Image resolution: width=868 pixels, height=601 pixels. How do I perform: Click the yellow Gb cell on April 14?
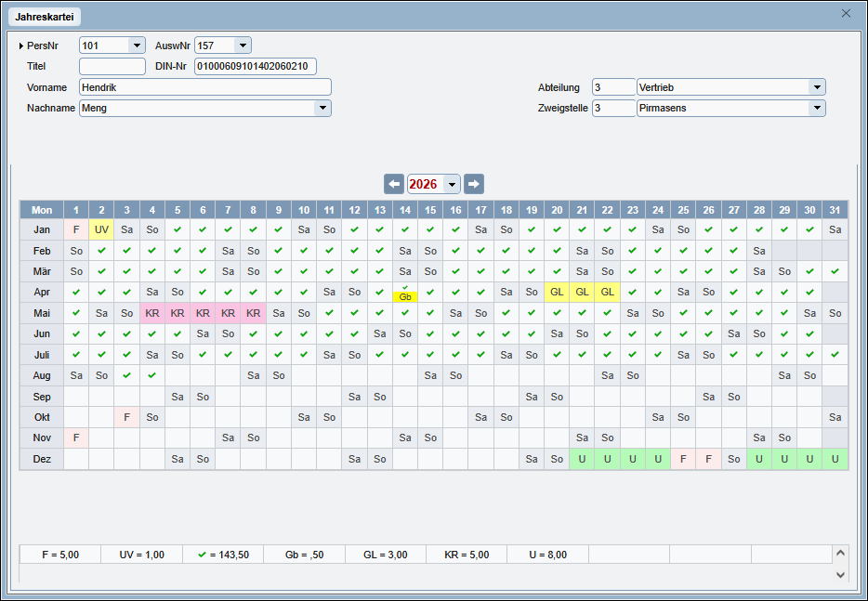(x=405, y=296)
